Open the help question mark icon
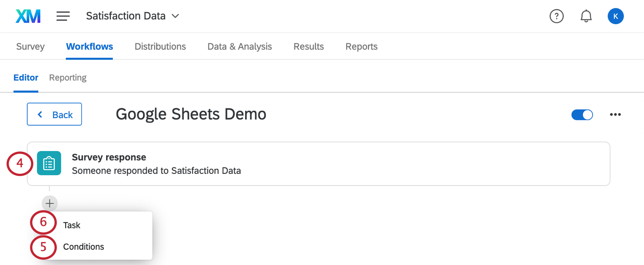Viewport: 644px width, 265px height. [x=556, y=16]
